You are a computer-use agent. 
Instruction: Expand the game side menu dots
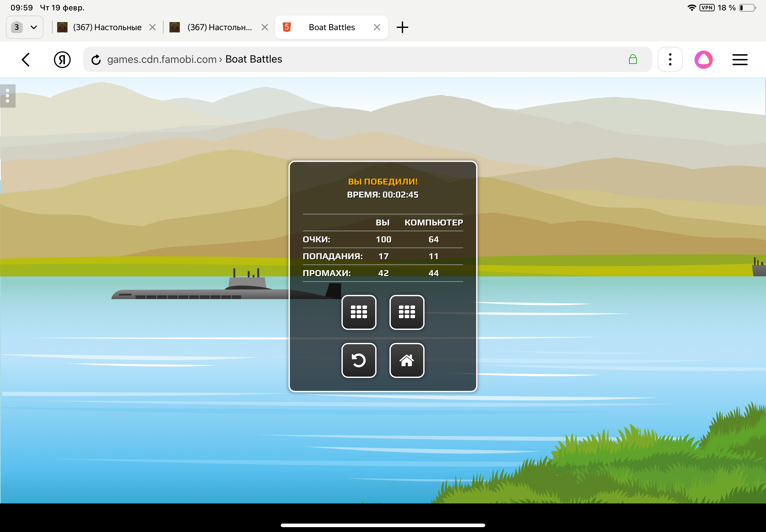point(8,96)
